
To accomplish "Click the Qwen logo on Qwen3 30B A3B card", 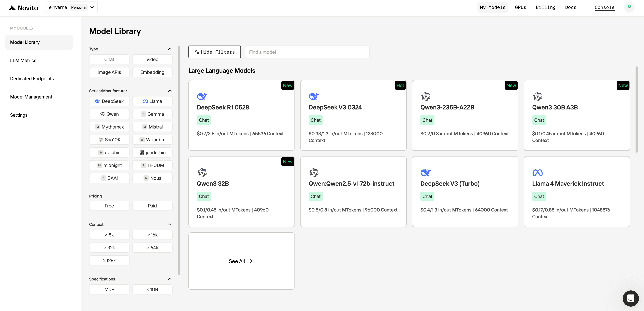I will pos(537,96).
